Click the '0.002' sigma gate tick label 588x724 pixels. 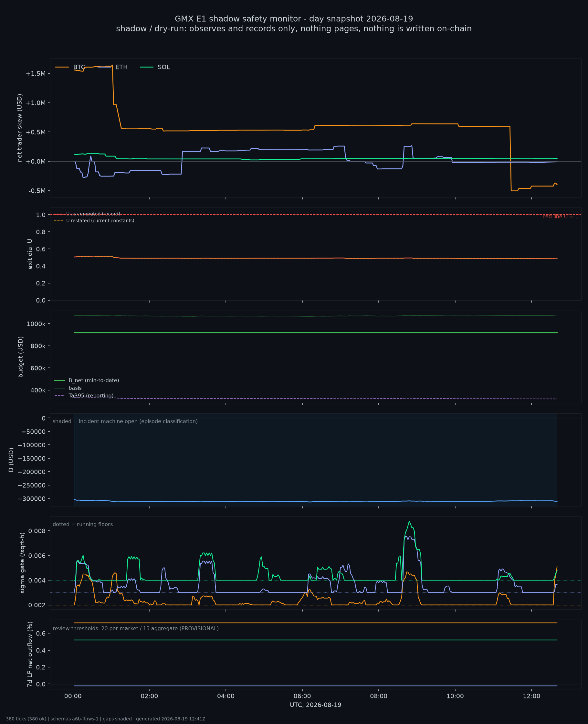37,605
